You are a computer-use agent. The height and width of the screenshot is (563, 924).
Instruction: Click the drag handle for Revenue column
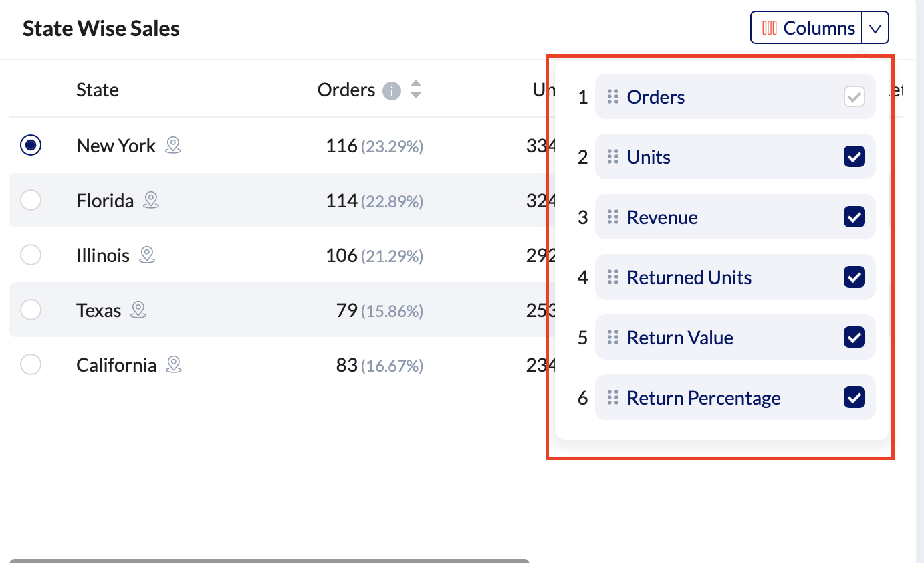[612, 217]
